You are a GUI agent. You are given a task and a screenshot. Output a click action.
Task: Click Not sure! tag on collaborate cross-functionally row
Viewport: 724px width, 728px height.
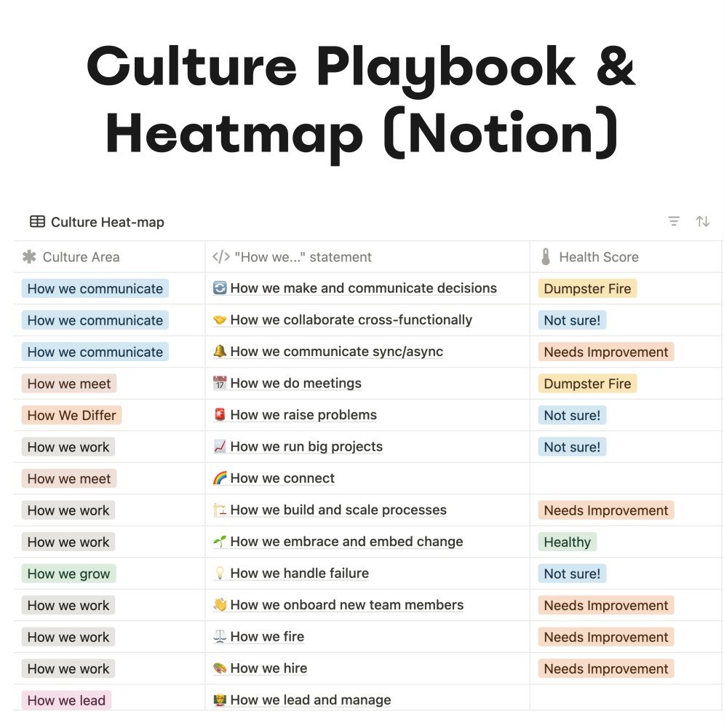coord(572,320)
